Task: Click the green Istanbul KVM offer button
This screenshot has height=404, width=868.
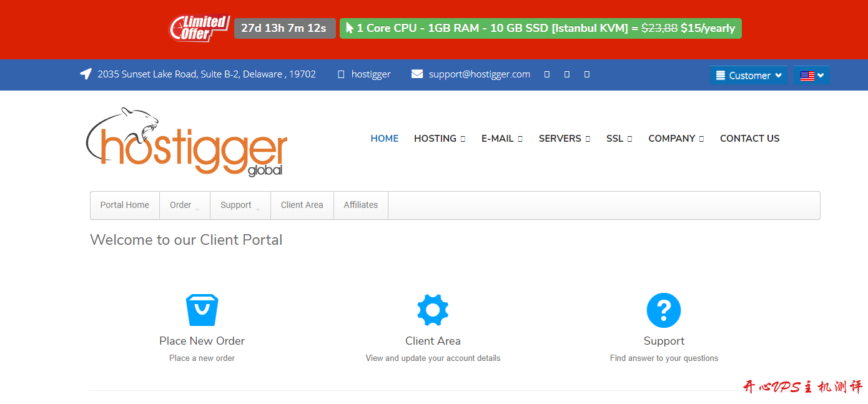Action: tap(540, 28)
